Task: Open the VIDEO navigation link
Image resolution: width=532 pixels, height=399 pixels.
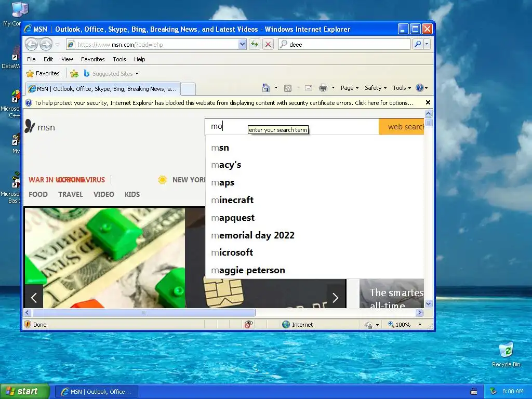Action: (104, 194)
